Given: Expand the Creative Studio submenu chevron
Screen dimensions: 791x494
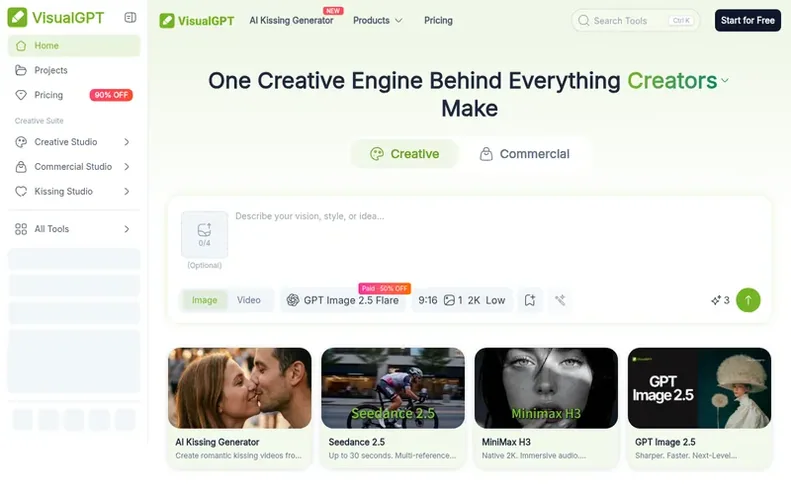Looking at the screenshot, I should (127, 142).
